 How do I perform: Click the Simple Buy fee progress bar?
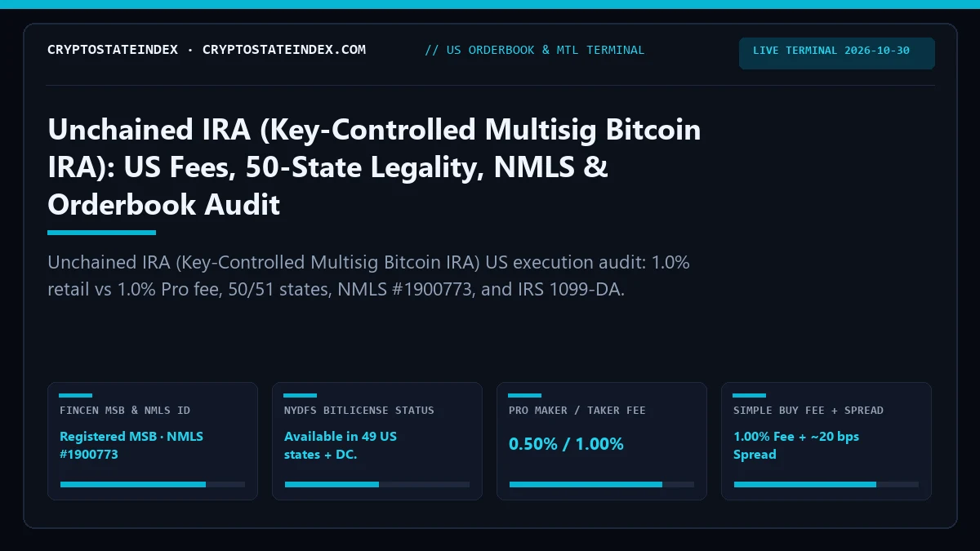pyautogui.click(x=826, y=484)
